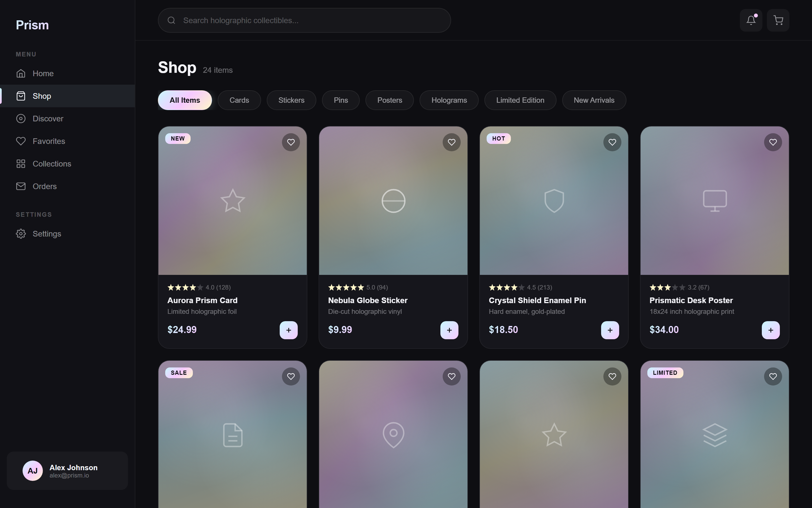Click the NEW badge
Viewport: 812px width, 508px height.
(178, 138)
